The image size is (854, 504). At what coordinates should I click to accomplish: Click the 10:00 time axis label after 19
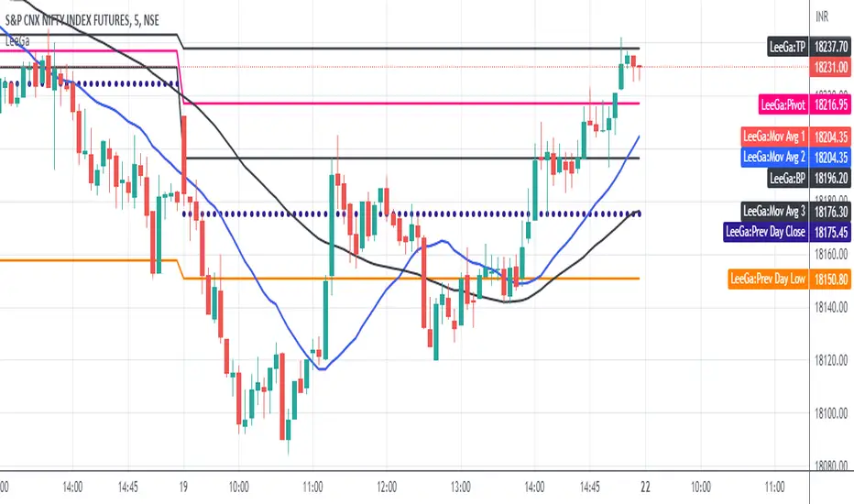tap(238, 487)
